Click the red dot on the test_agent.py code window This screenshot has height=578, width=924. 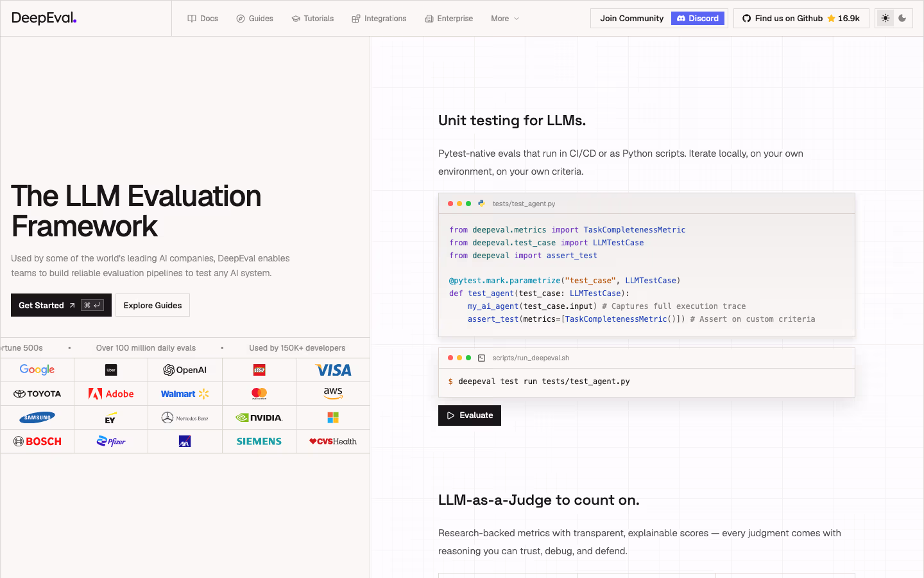pos(450,204)
